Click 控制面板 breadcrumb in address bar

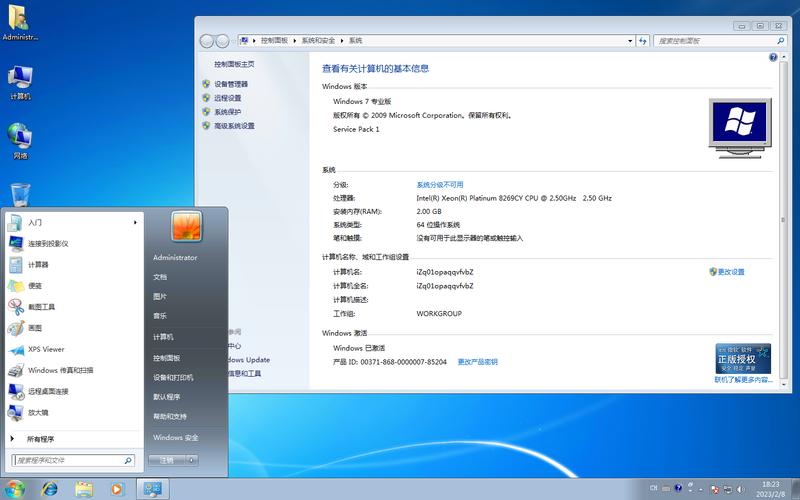point(274,40)
